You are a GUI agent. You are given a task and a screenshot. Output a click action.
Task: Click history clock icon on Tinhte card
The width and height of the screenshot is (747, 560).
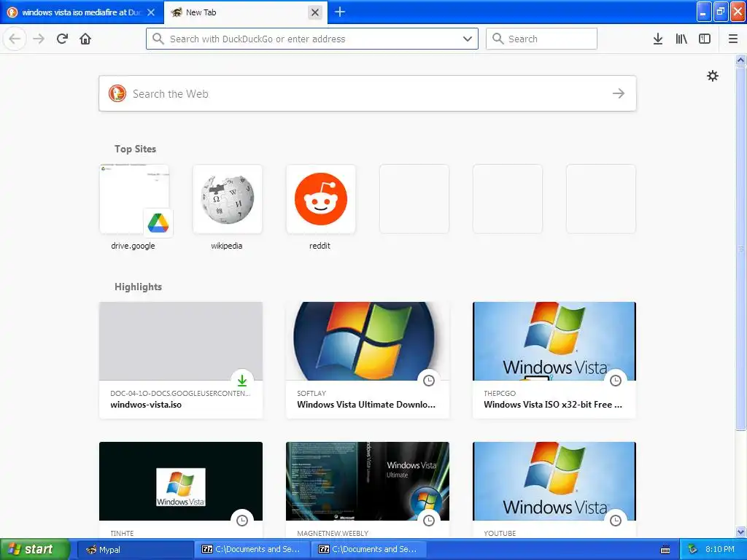point(242,521)
